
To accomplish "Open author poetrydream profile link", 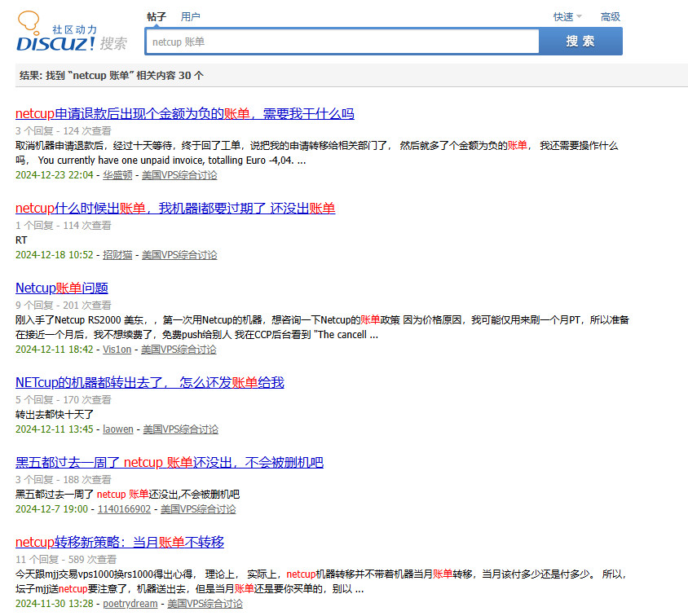I will [x=130, y=604].
